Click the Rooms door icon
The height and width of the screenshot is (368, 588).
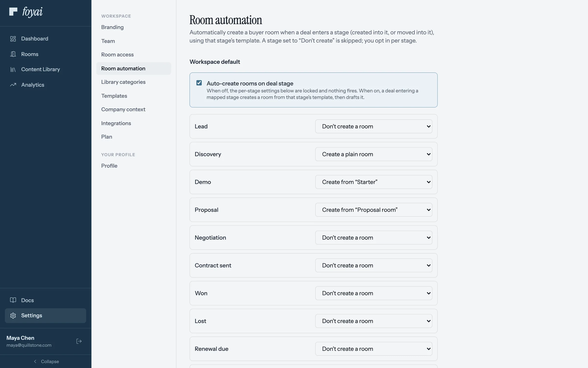coord(13,54)
